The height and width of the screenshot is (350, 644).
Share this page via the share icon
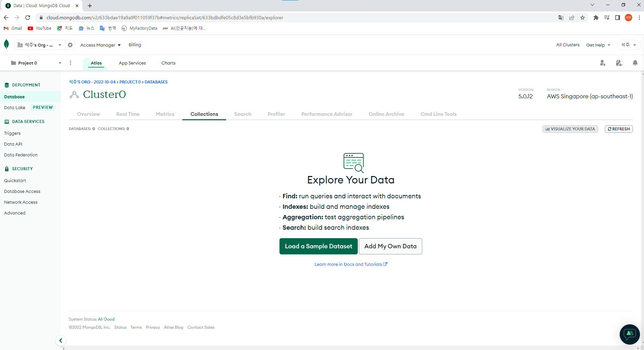[572, 18]
